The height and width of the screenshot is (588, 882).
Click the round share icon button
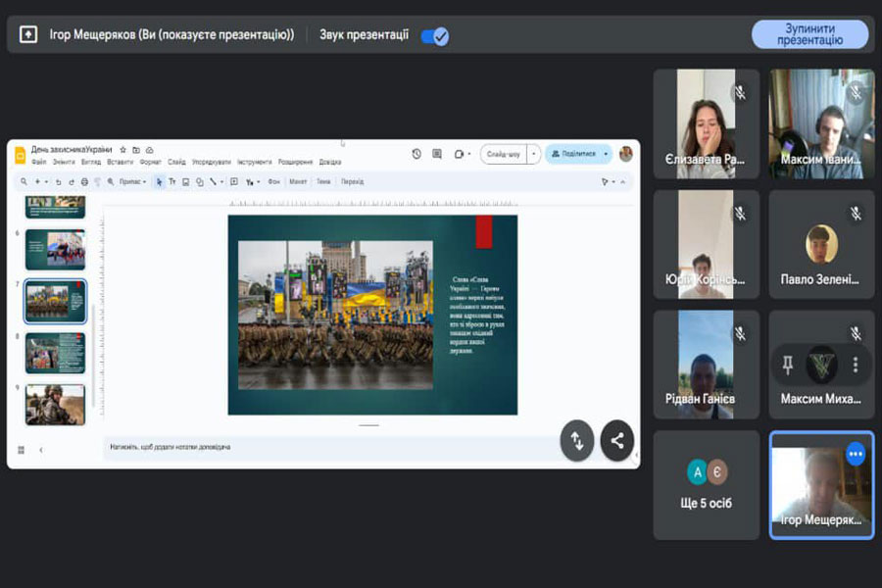click(x=616, y=441)
